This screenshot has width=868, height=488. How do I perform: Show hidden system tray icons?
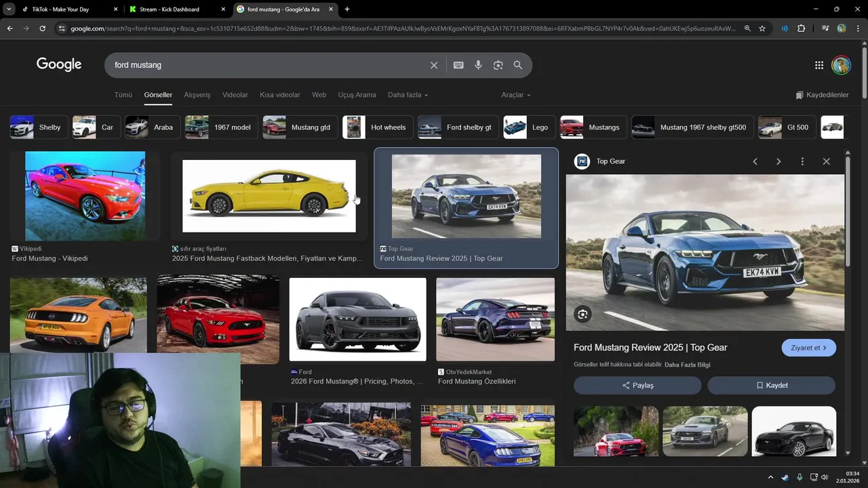(x=770, y=477)
